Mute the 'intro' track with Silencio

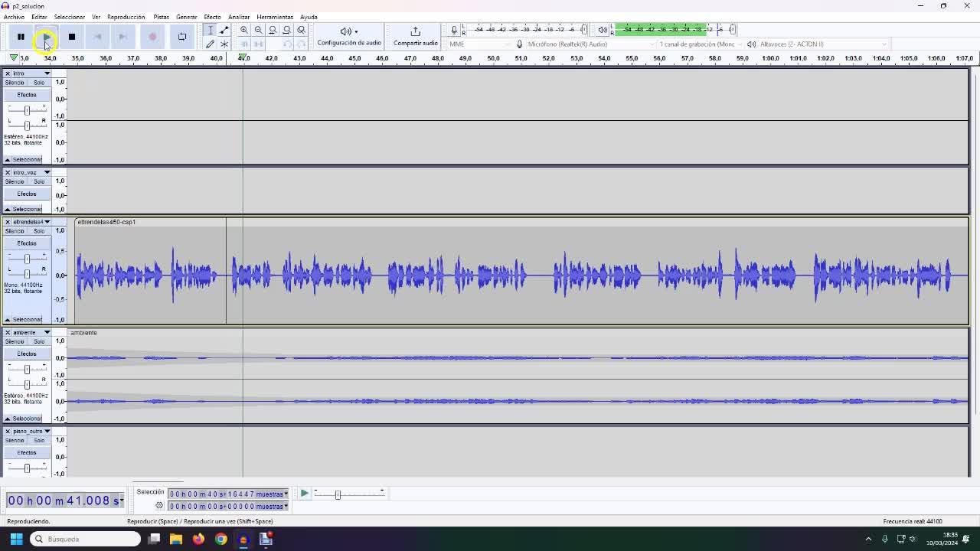pyautogui.click(x=15, y=83)
